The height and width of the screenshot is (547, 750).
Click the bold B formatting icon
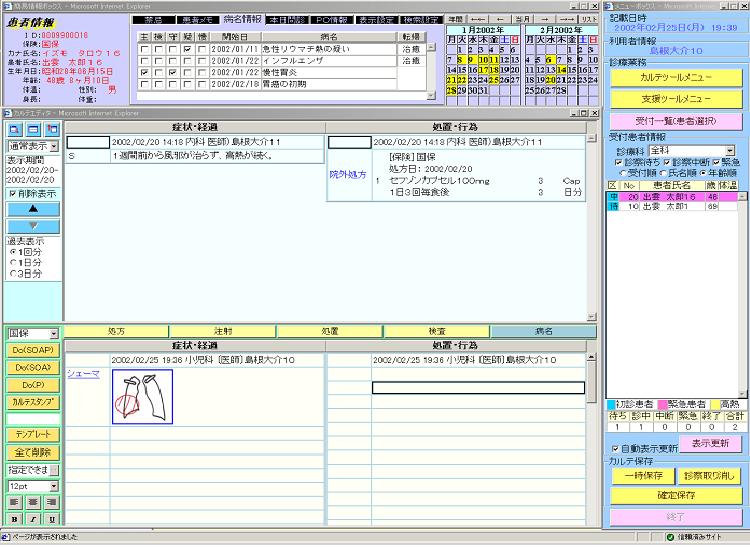coord(16,519)
